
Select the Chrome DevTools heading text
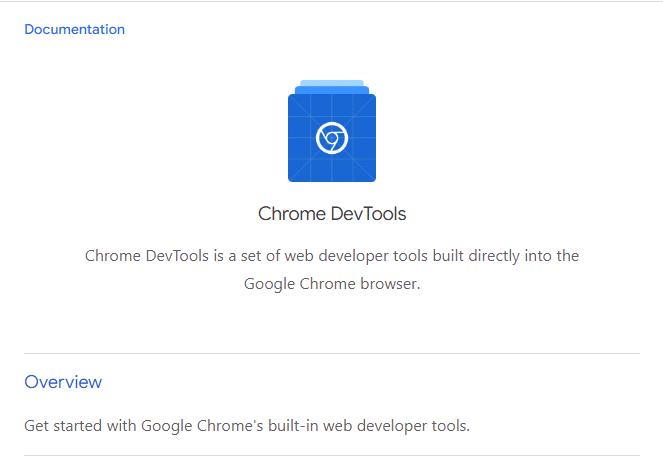(332, 213)
